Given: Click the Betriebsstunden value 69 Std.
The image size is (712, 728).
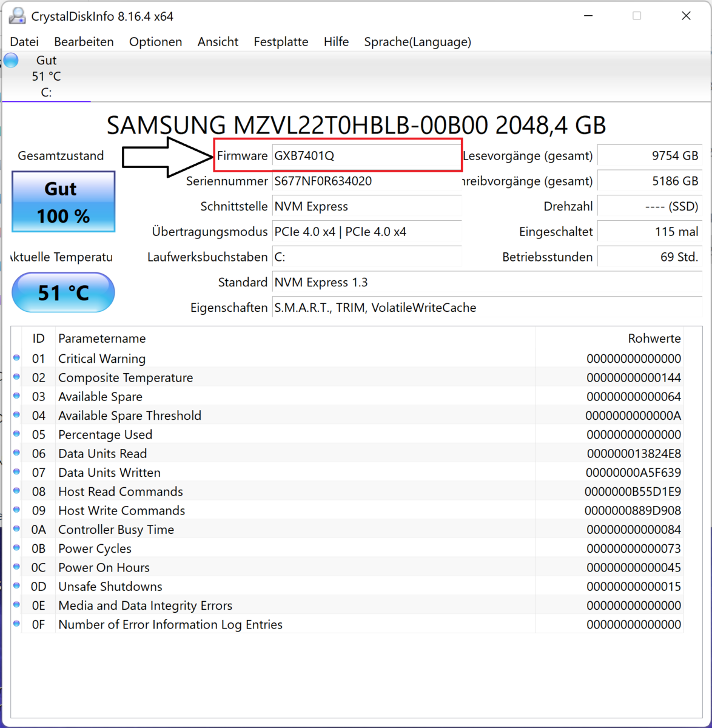Looking at the screenshot, I should [x=650, y=257].
